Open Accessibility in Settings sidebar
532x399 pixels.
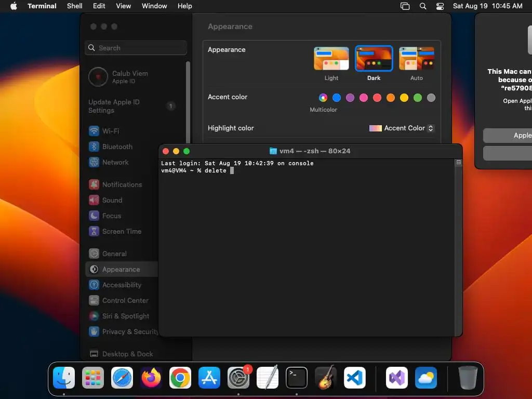point(122,285)
